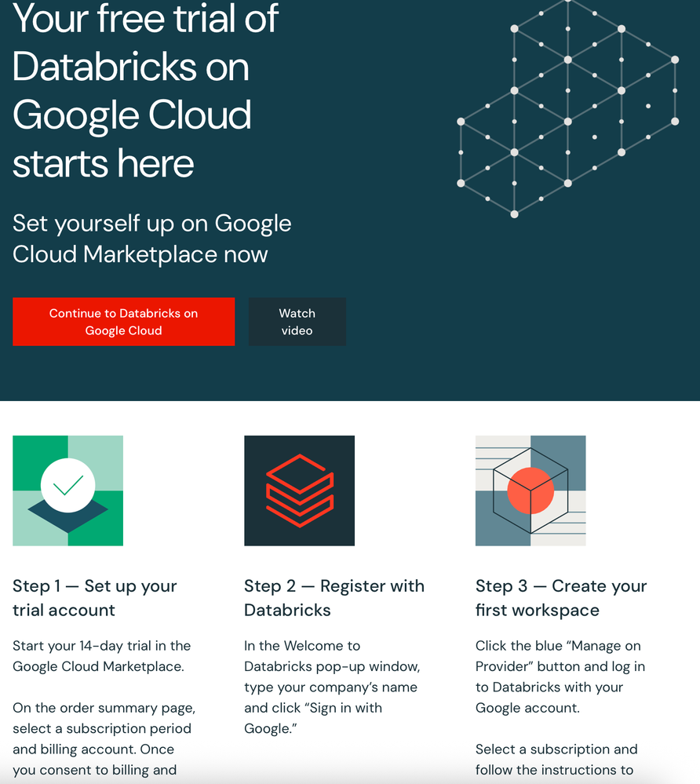700x784 pixels.
Task: Click the dotted network graphic in the hero
Action: [567, 110]
